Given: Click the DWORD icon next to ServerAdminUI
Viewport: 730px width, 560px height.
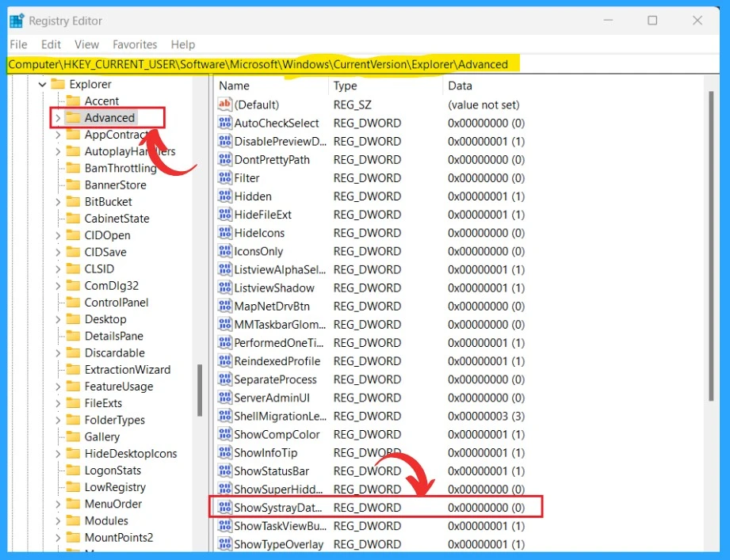Looking at the screenshot, I should click(x=225, y=398).
